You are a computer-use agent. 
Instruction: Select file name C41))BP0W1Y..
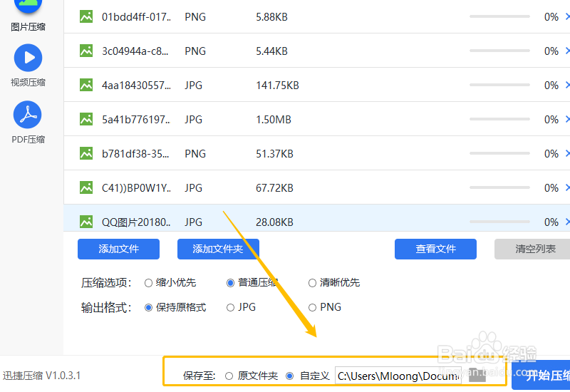(136, 188)
